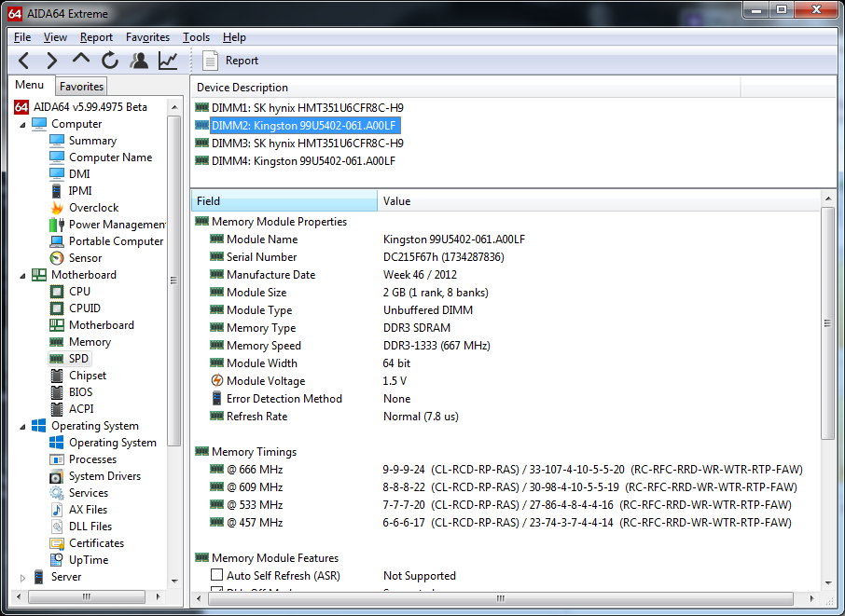
Task: Expand the Server tree node
Action: pyautogui.click(x=22, y=578)
